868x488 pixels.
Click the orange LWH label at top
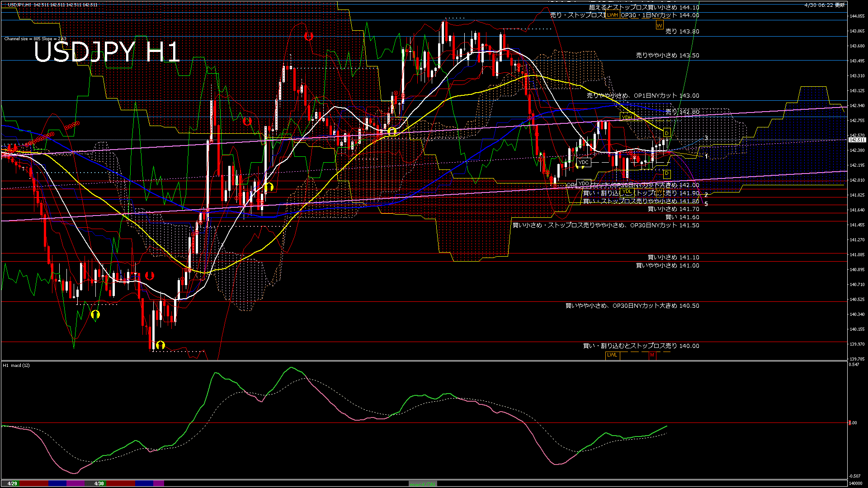pos(612,15)
